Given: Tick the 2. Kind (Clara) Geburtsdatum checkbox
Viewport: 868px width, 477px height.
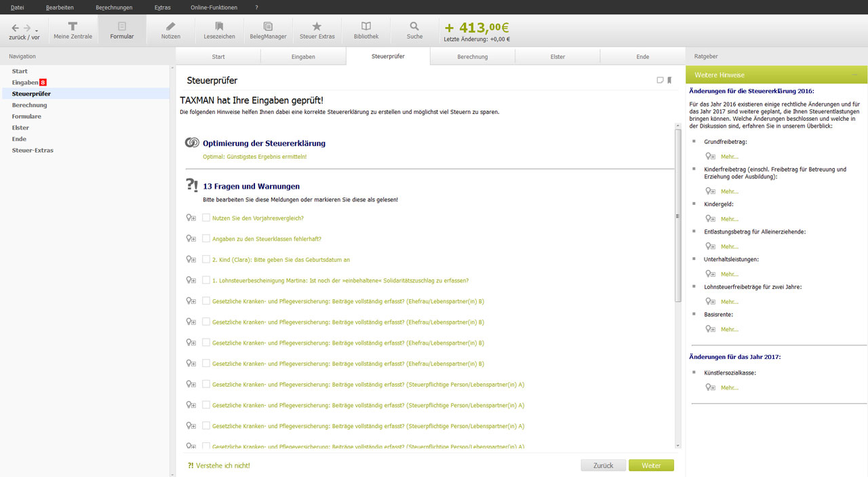Looking at the screenshot, I should coord(206,259).
